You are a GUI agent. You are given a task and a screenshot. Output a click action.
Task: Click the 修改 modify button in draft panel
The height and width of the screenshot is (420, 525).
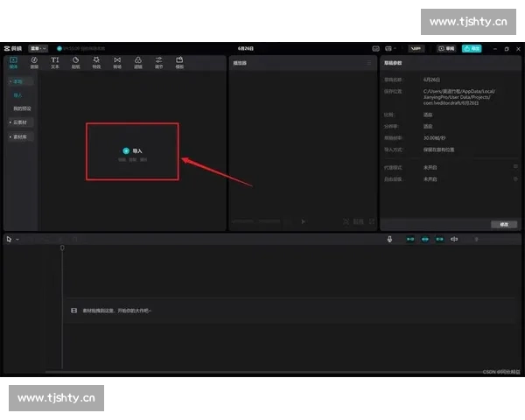[504, 224]
